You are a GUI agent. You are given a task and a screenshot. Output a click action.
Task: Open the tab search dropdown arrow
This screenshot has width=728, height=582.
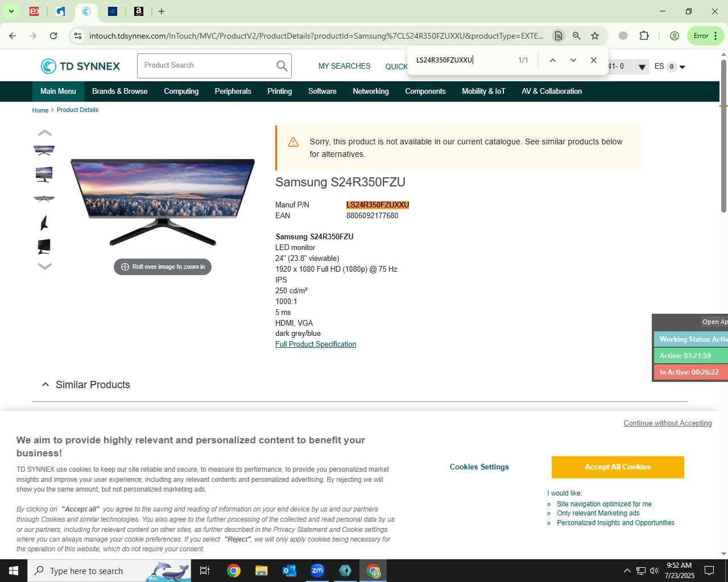click(x=11, y=11)
